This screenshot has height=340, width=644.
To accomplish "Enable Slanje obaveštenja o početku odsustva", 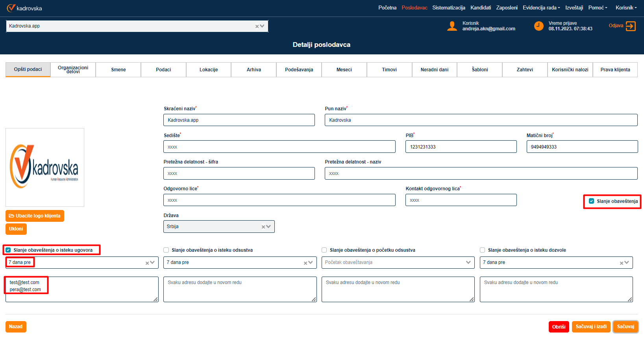I will click(324, 250).
